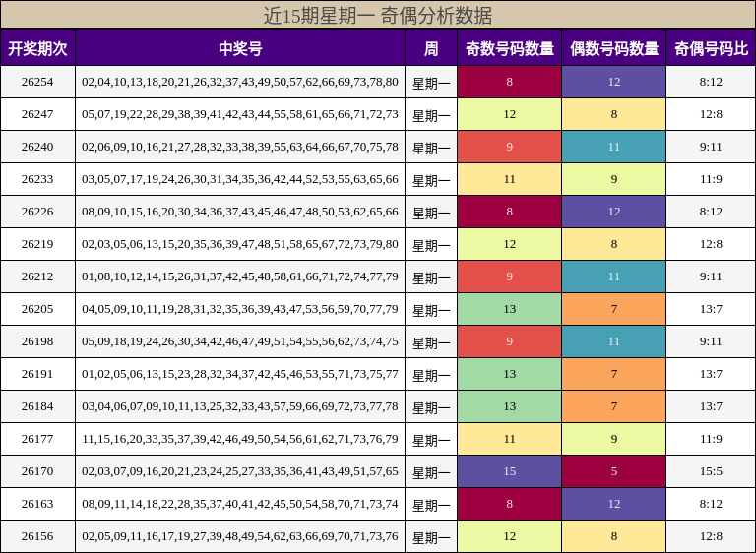The width and height of the screenshot is (756, 553).
Task: Select issue number 26240
Action: tap(37, 147)
